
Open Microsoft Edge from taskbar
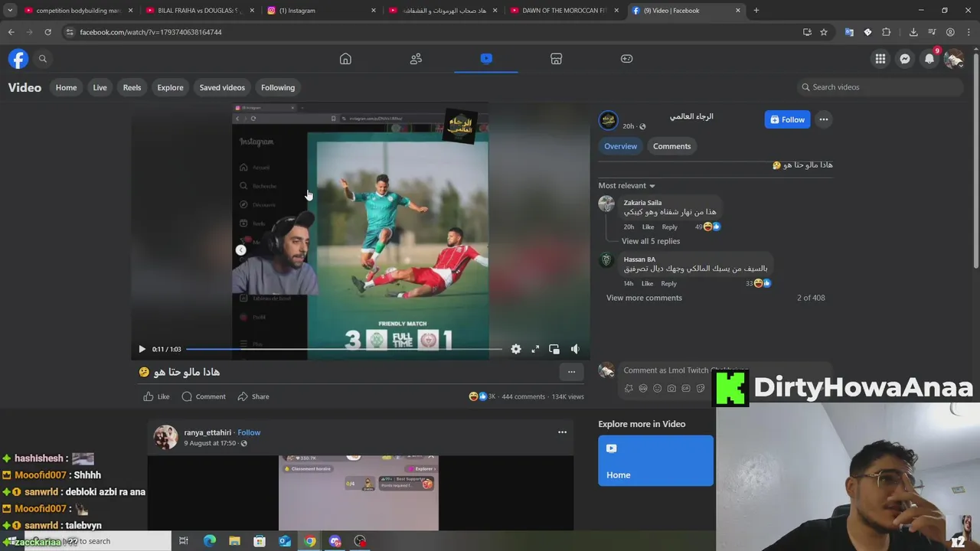[x=209, y=541]
